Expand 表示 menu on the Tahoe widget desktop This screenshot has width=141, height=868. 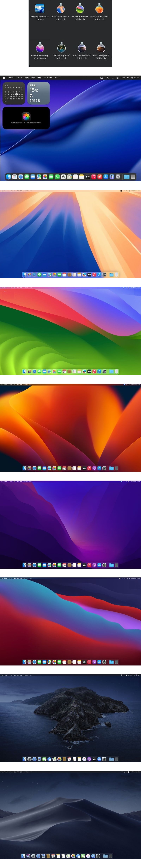click(33, 77)
